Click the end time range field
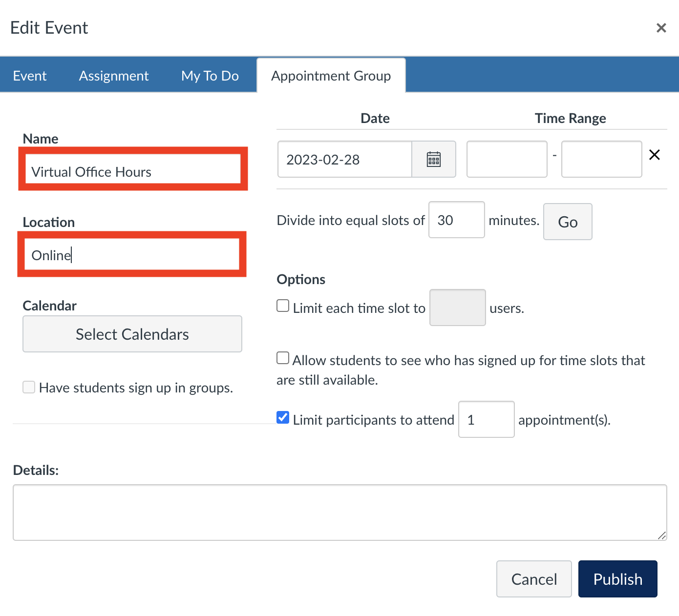Viewport: 679px width, 616px height. (x=602, y=159)
